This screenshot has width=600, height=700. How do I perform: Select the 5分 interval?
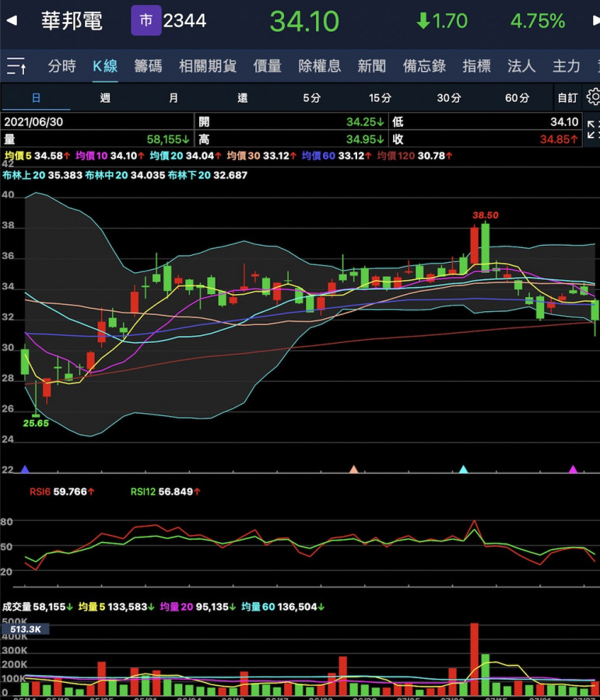[x=311, y=98]
